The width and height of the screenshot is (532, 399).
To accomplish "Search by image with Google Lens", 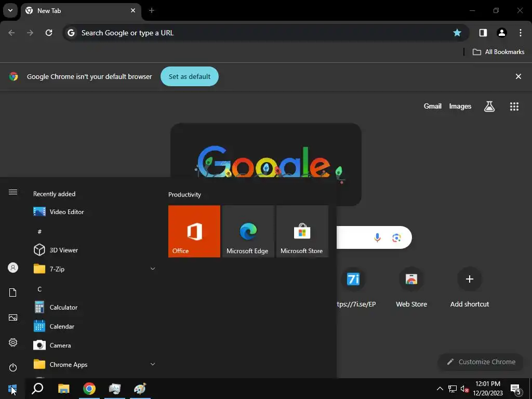I will (x=396, y=237).
